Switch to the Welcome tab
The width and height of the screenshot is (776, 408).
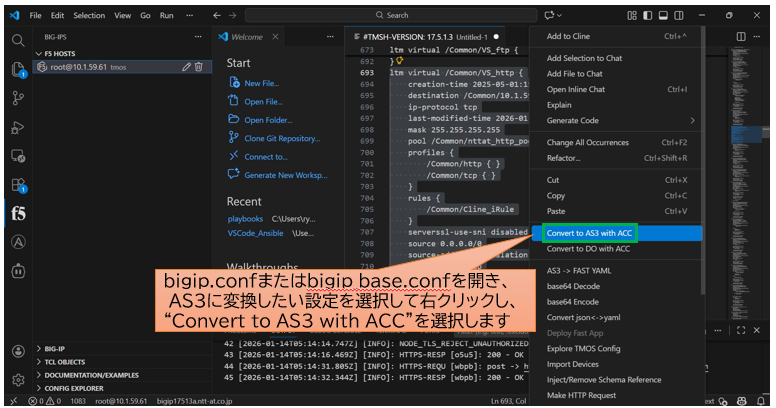[x=247, y=37]
